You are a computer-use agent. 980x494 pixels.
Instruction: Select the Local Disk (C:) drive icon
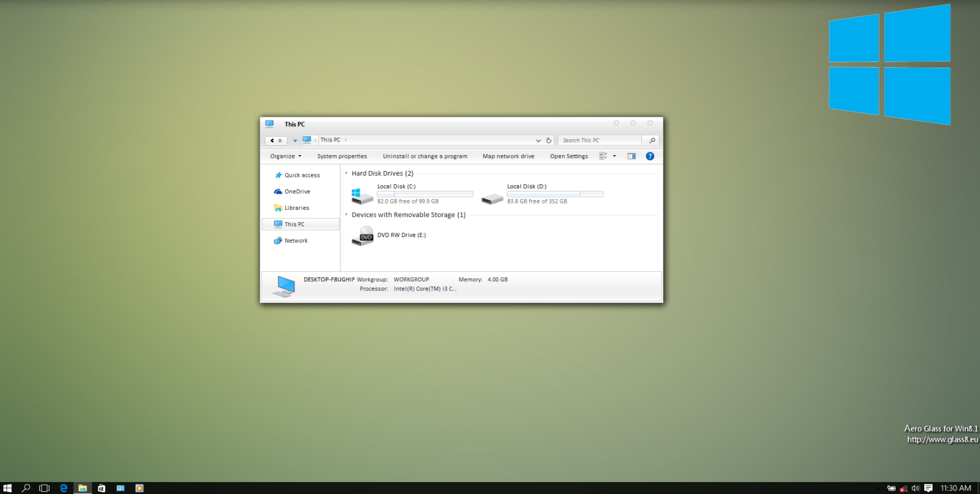pyautogui.click(x=362, y=196)
